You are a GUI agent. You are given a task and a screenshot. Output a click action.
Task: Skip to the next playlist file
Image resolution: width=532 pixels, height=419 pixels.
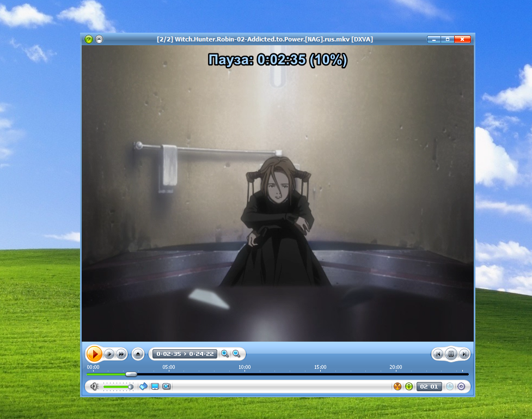[464, 354]
